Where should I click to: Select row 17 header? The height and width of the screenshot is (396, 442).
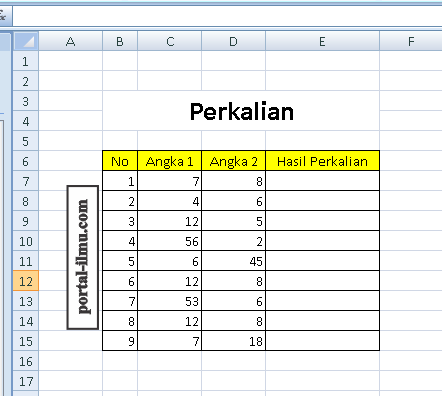point(26,381)
